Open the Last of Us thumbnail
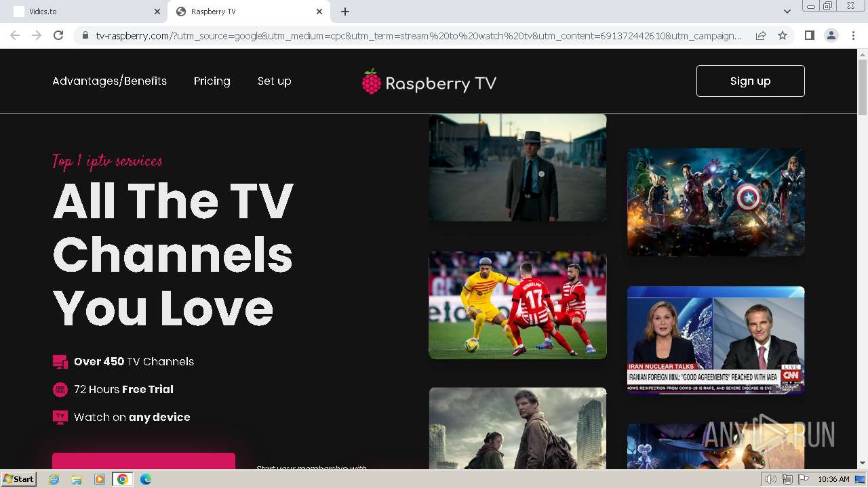Image resolution: width=868 pixels, height=488 pixels. (x=517, y=428)
